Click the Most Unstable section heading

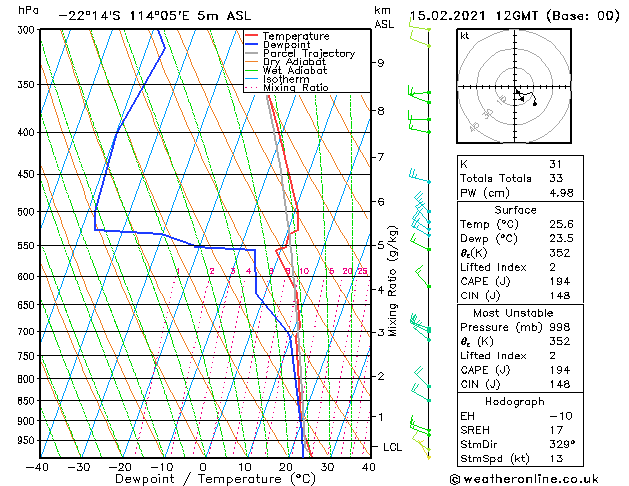pos(513,313)
